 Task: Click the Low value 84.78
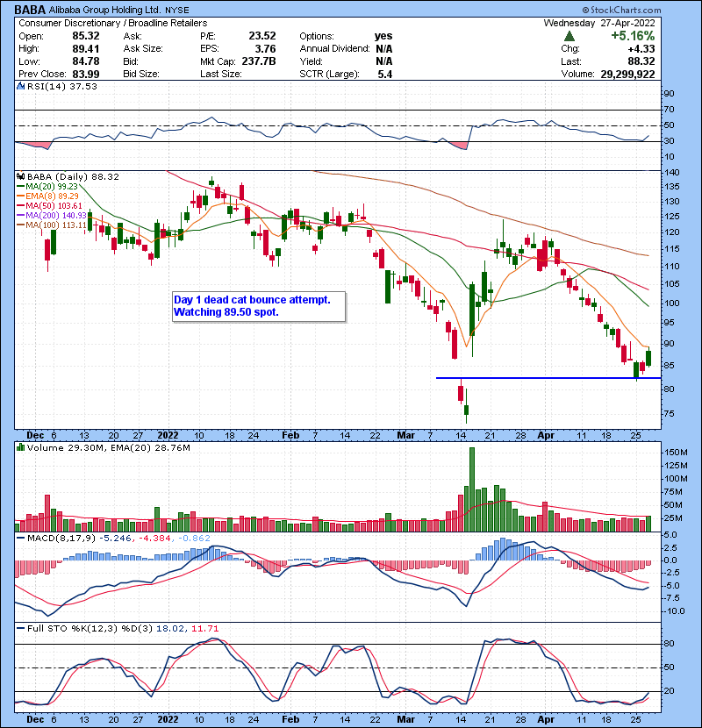pyautogui.click(x=85, y=61)
